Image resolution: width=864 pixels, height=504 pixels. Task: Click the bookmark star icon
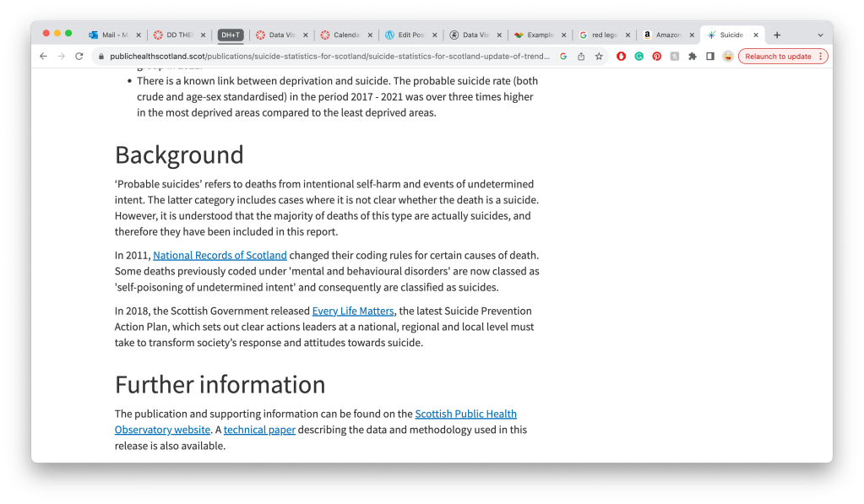point(599,57)
